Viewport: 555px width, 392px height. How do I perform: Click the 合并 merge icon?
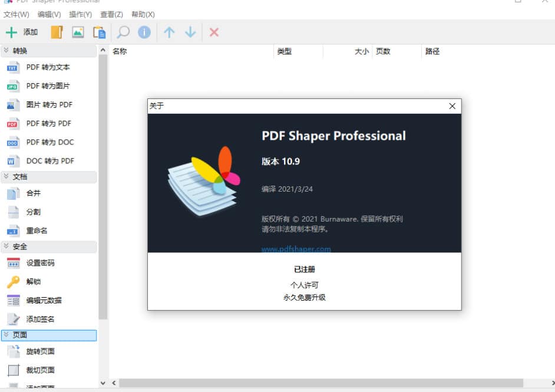(13, 193)
